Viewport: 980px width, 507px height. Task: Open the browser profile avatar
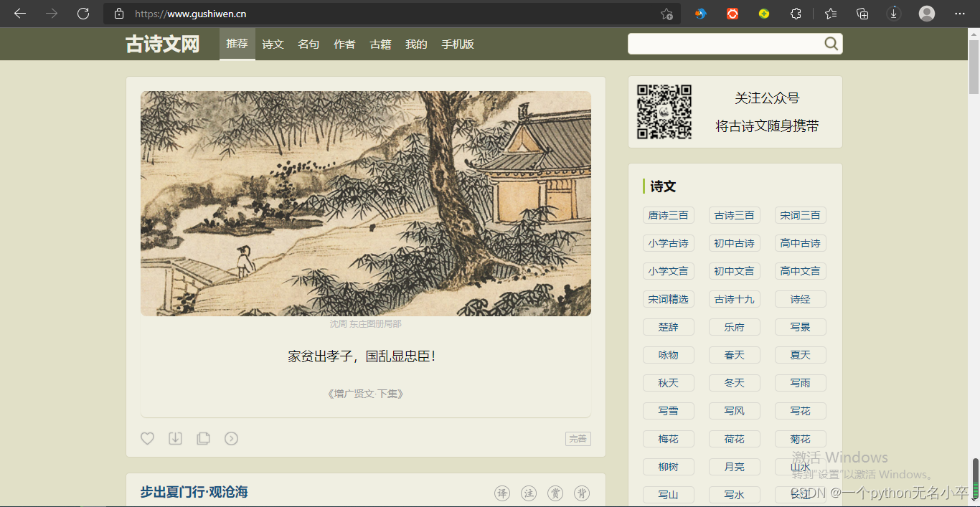point(927,14)
